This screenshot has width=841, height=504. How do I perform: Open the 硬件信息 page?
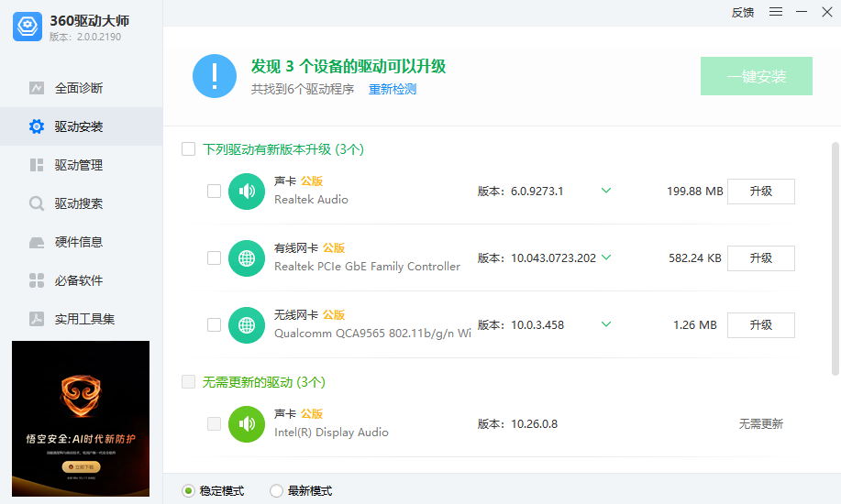pyautogui.click(x=81, y=242)
